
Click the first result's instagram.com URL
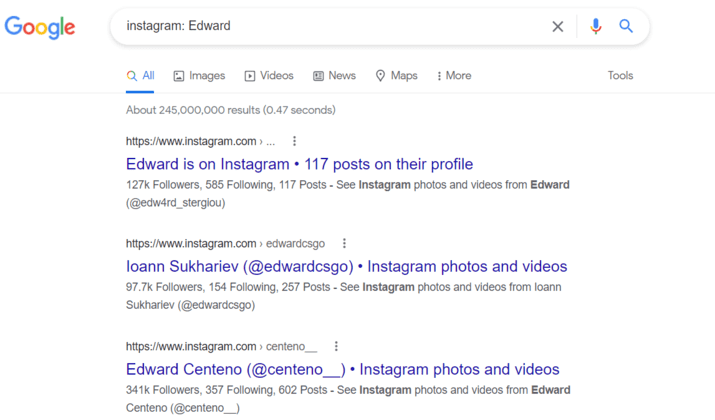[201, 141]
